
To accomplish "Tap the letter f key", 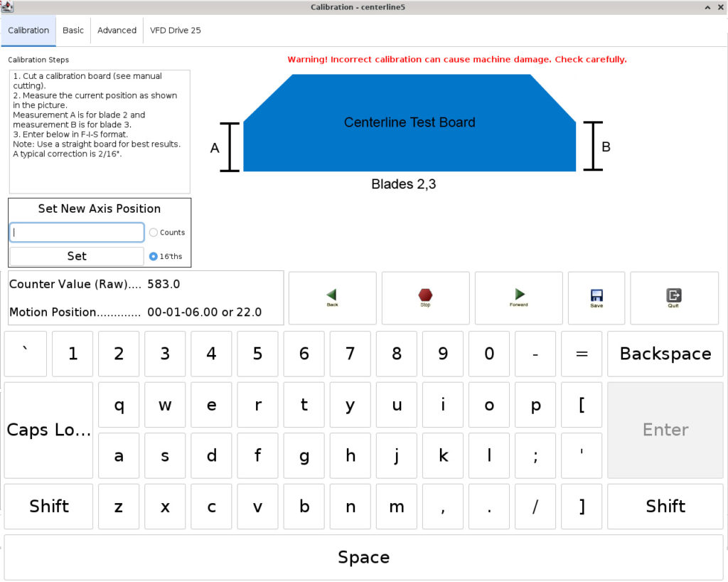I will click(257, 455).
